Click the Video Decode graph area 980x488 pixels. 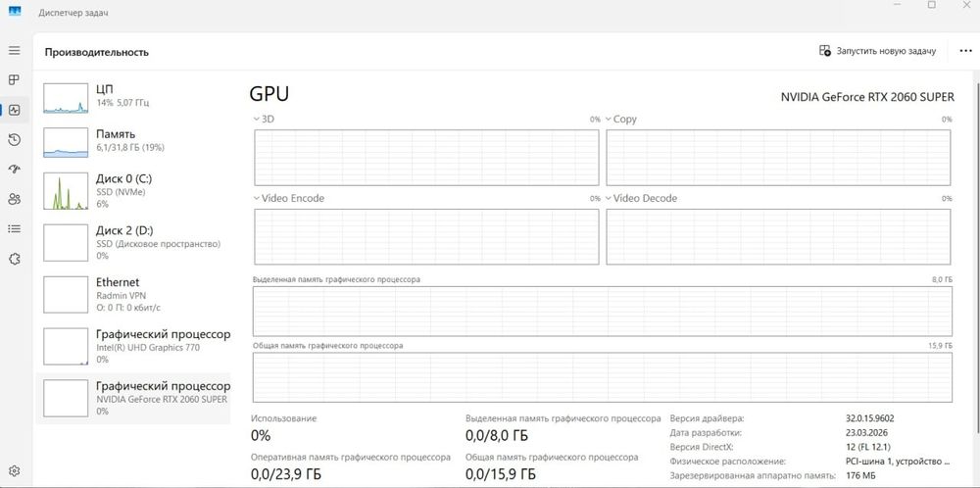point(778,237)
